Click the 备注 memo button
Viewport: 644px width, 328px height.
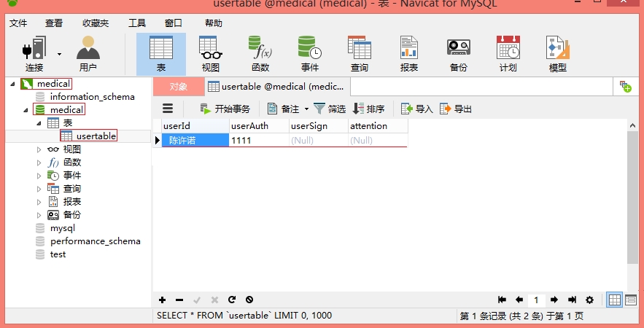284,109
